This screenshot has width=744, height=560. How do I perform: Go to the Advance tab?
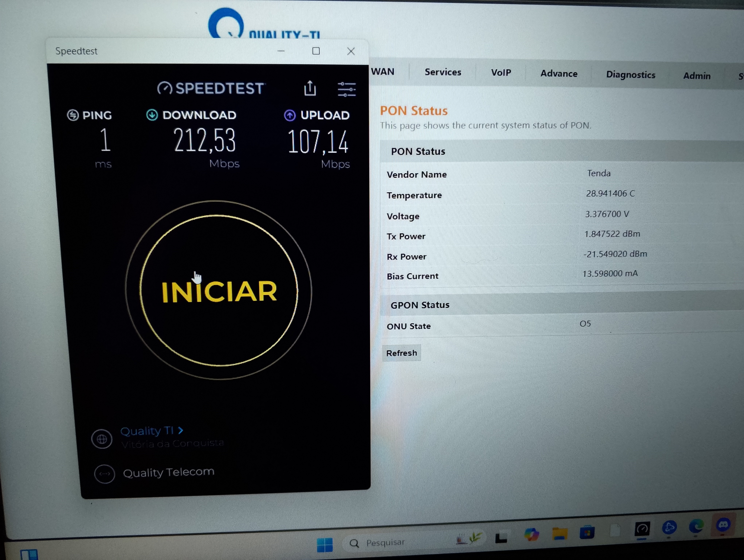click(x=559, y=74)
